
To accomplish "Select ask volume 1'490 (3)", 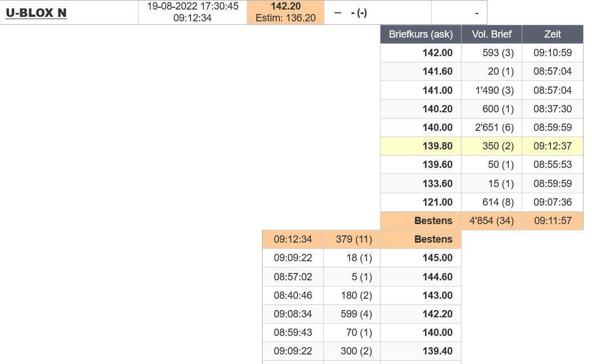I will pyautogui.click(x=495, y=90).
